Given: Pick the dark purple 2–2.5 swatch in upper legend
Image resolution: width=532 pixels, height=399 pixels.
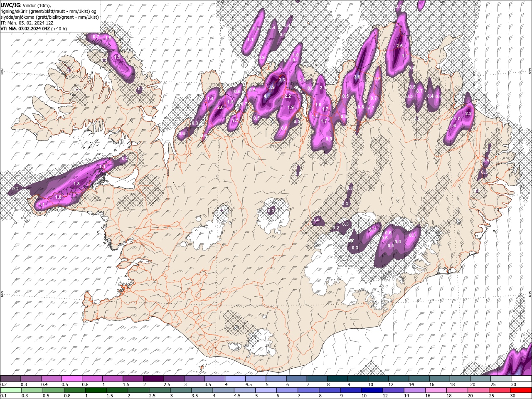Looking at the screenshot, I should pos(153,379).
